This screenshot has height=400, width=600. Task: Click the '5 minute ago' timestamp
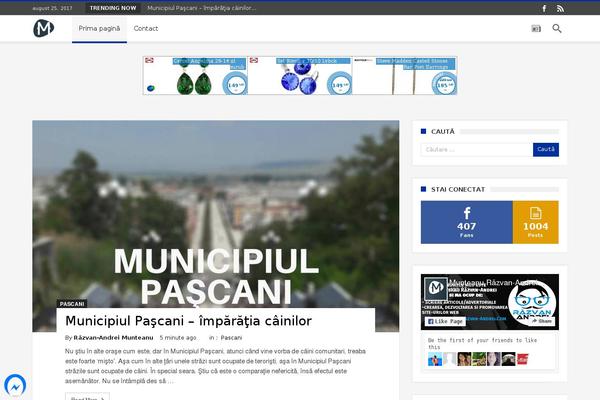(178, 338)
